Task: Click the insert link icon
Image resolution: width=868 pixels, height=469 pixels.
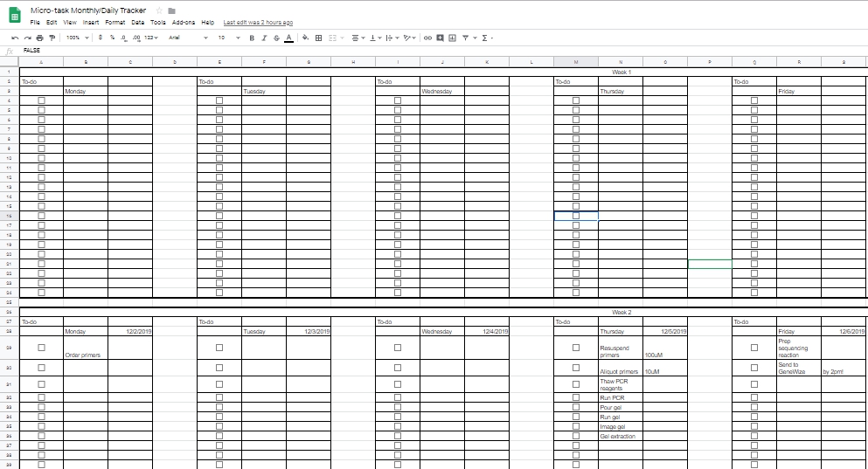Action: (x=427, y=38)
